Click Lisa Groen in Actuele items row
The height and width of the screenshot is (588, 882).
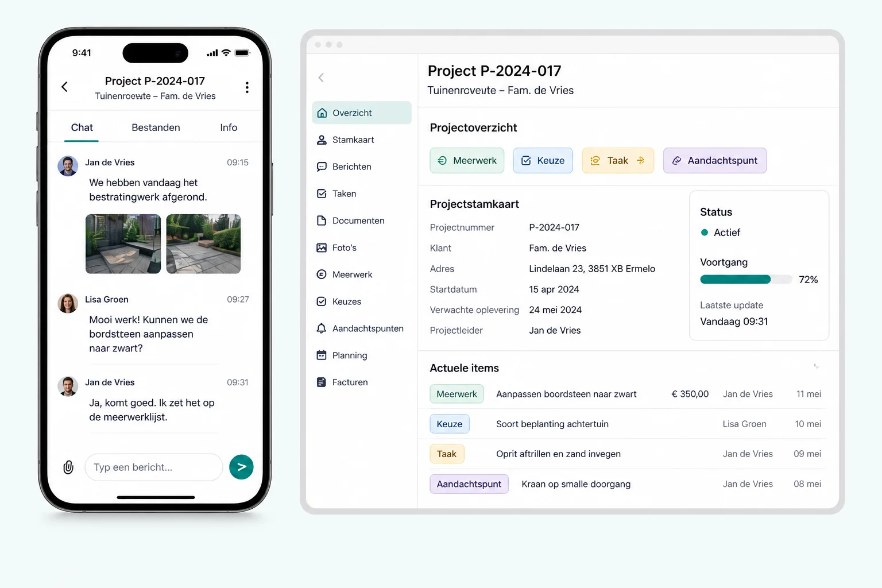tap(744, 424)
